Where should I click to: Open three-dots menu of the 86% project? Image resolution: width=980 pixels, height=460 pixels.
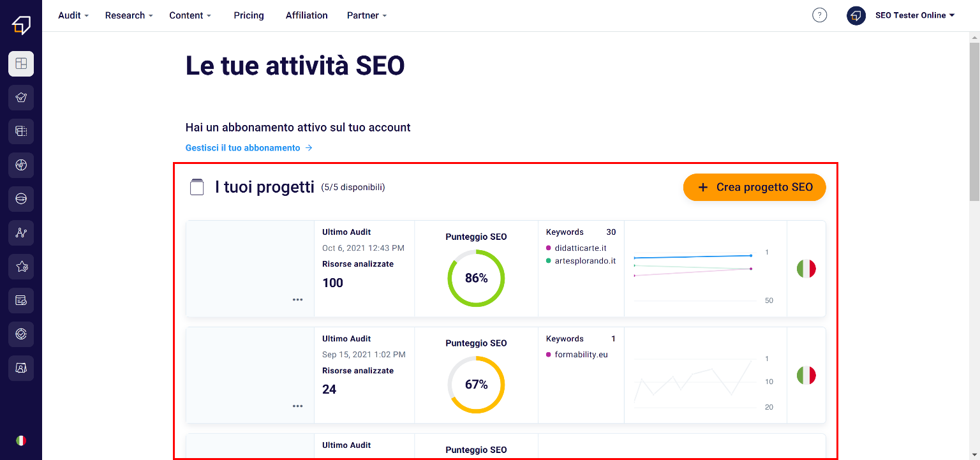coord(297,299)
